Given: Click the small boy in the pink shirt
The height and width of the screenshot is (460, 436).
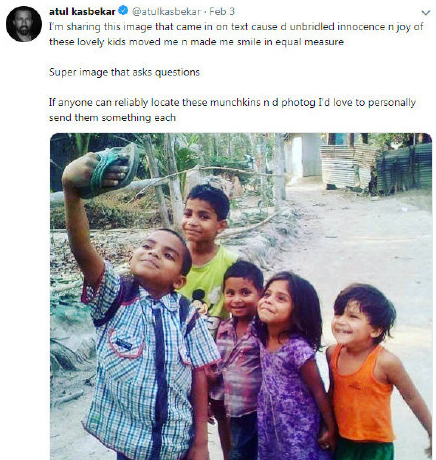Looking at the screenshot, I should (238, 350).
